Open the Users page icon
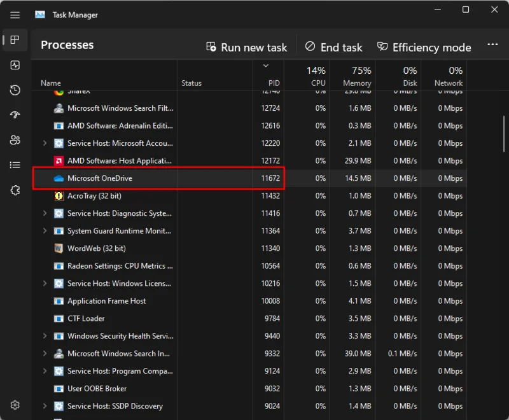The width and height of the screenshot is (509, 420). 15,140
